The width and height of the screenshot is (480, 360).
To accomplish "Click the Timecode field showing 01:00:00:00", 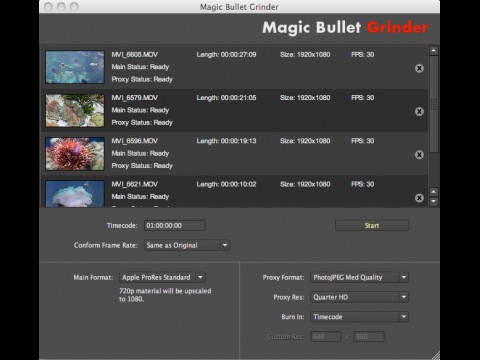I will [175, 225].
